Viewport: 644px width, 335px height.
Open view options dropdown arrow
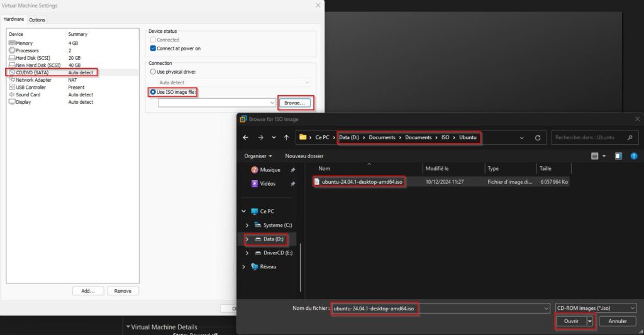[x=604, y=156]
